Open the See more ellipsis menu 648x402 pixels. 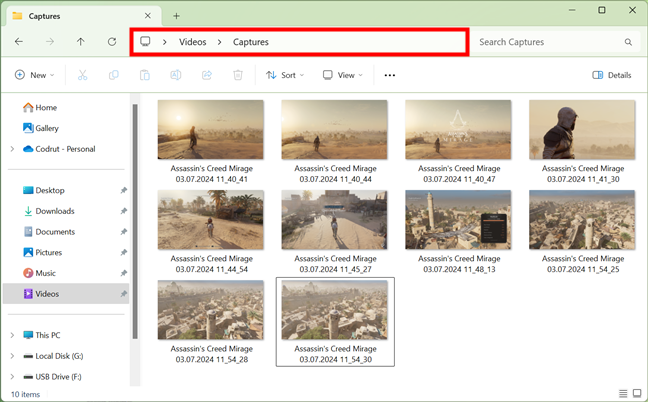pos(390,75)
